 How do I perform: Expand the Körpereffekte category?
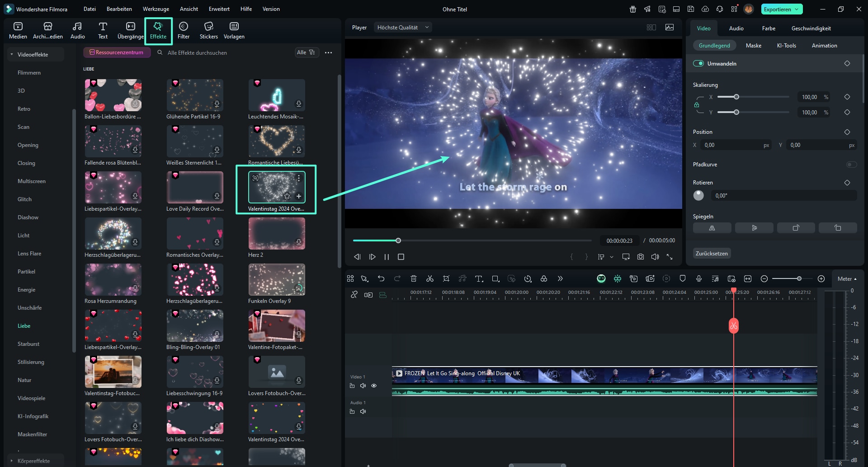[11, 461]
